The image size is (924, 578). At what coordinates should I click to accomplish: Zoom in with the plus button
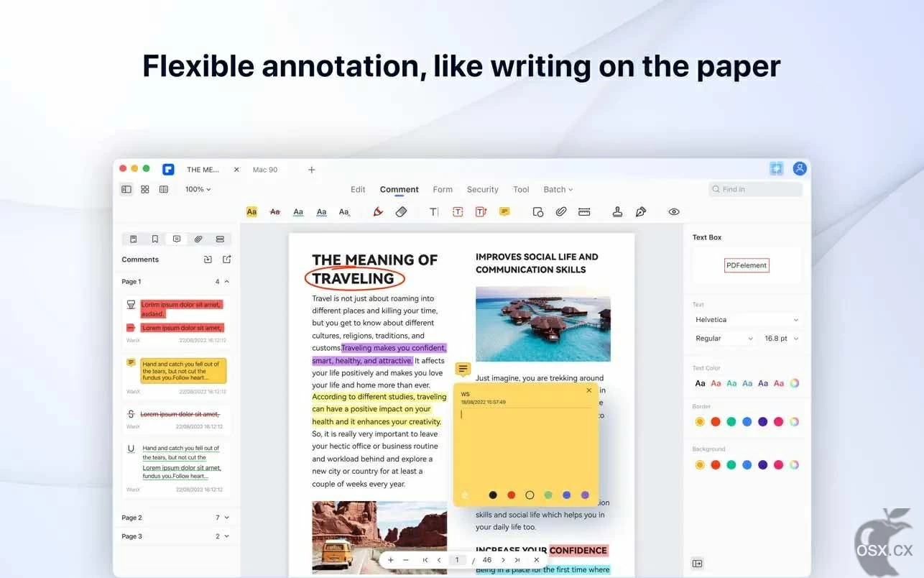(391, 560)
